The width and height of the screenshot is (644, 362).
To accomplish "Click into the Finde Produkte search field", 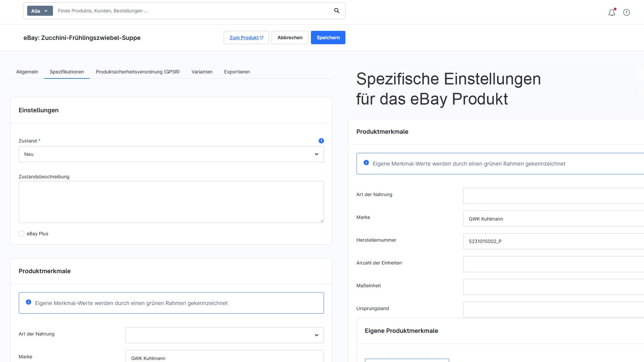I will click(193, 11).
